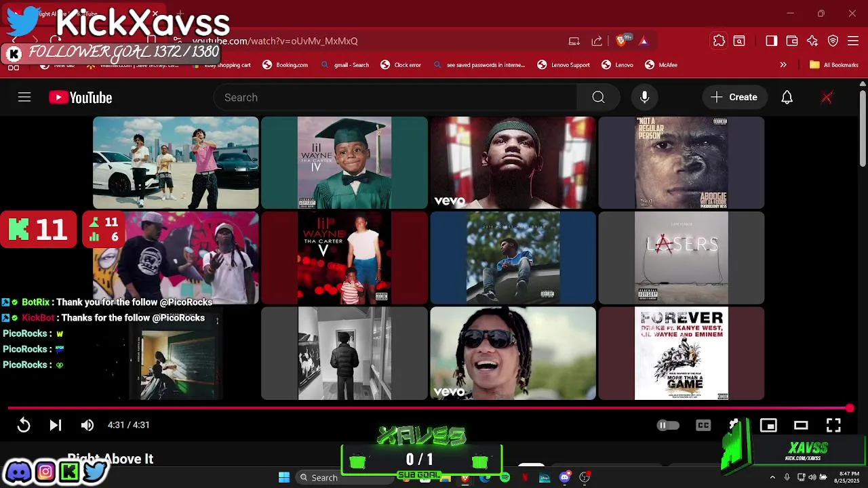Click the install app icon in address bar
The height and width of the screenshot is (488, 868).
pyautogui.click(x=574, y=41)
